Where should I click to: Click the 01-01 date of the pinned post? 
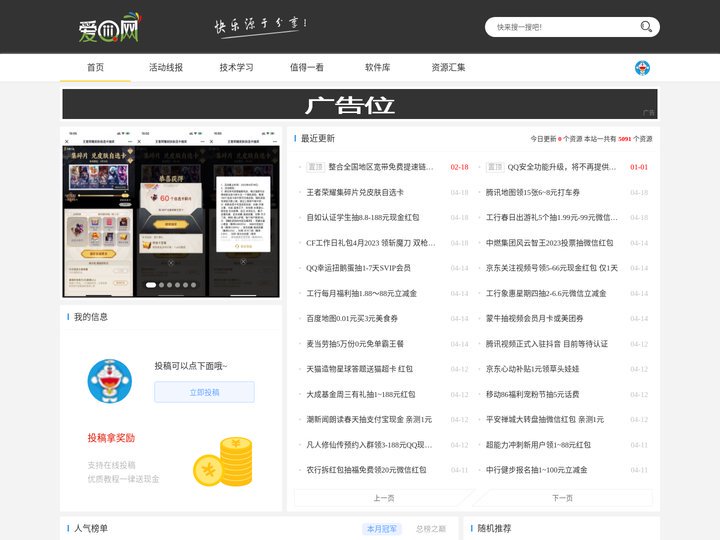coord(639,167)
